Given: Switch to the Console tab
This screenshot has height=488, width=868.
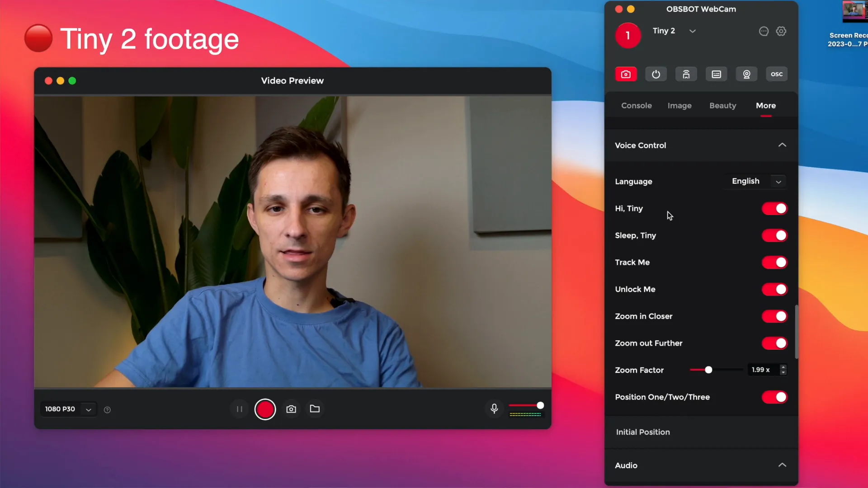Looking at the screenshot, I should tap(637, 105).
